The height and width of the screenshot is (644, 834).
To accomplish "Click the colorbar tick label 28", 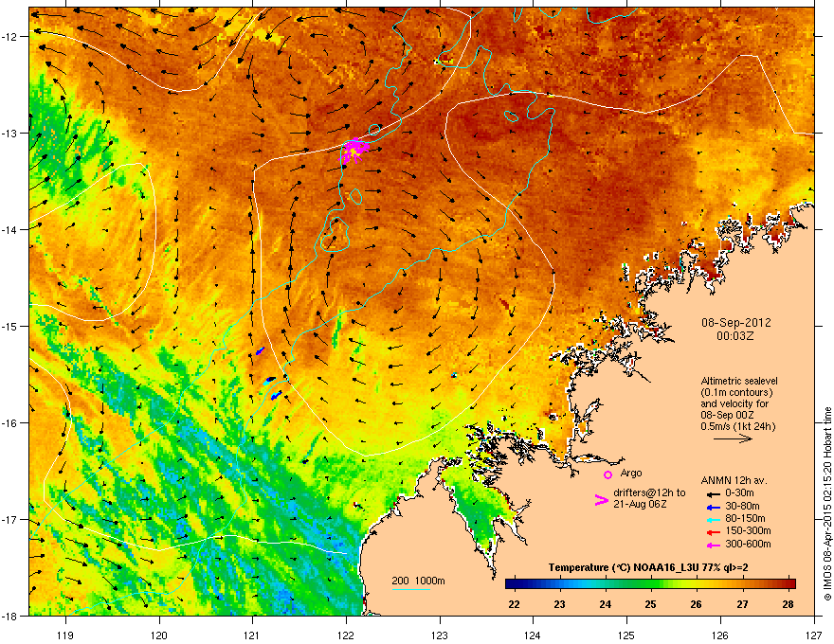I will click(x=789, y=604).
